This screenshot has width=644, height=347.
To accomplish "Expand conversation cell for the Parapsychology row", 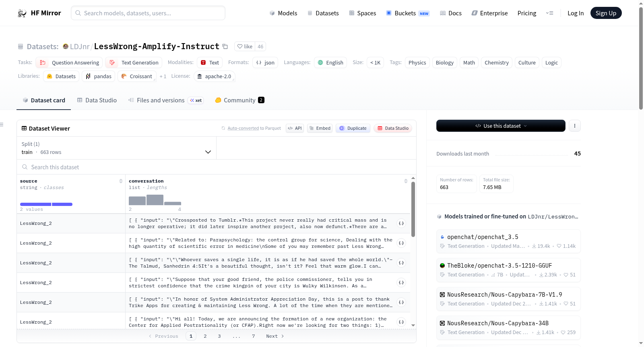I will pyautogui.click(x=401, y=243).
